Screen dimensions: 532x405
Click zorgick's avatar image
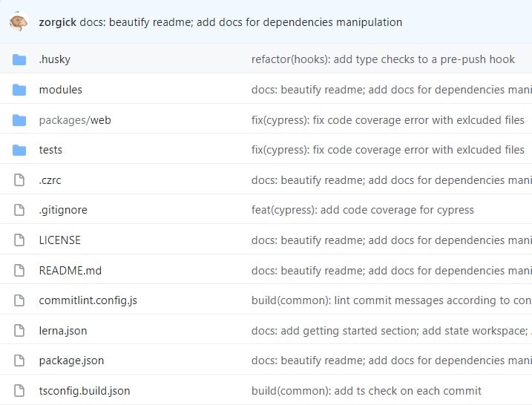point(19,22)
